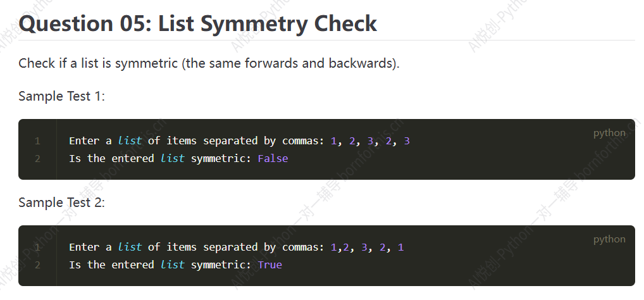The image size is (644, 300).
Task: Select the "Sample Test 2:" label
Action: point(61,203)
